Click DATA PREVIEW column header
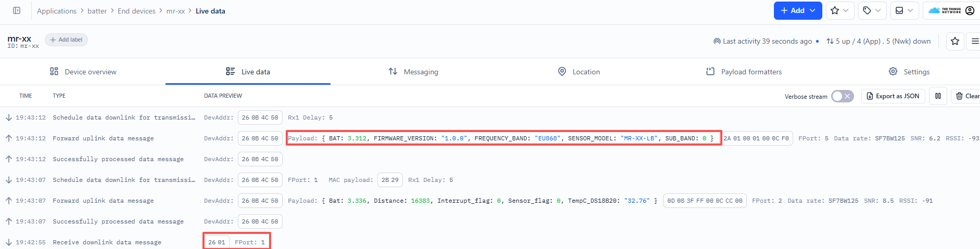980x249 pixels. click(223, 96)
